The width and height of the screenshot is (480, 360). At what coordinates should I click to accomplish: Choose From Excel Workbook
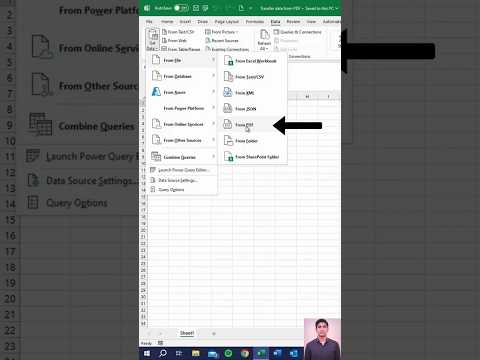[252, 61]
